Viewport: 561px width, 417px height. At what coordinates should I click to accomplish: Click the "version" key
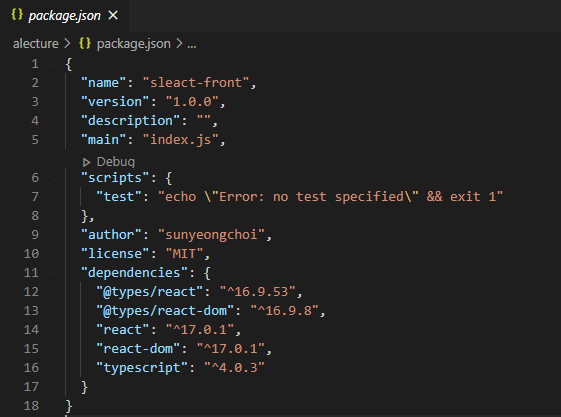coord(115,102)
